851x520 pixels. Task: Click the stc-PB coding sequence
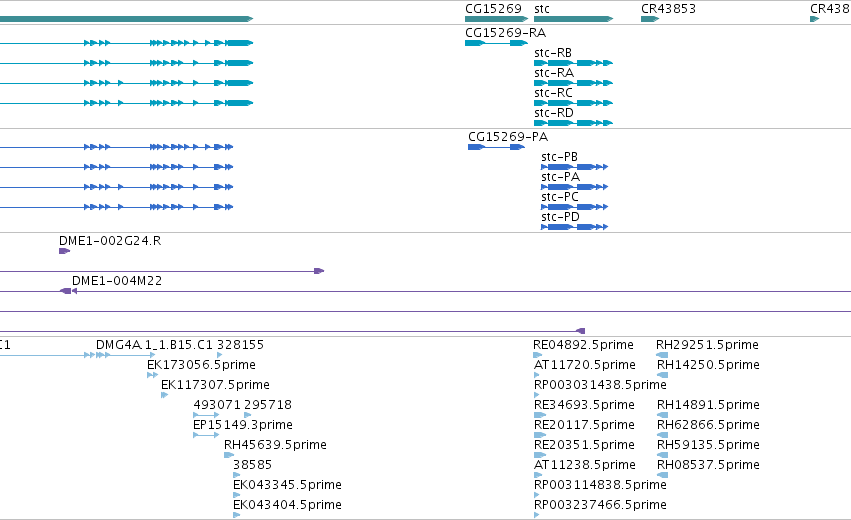574,167
